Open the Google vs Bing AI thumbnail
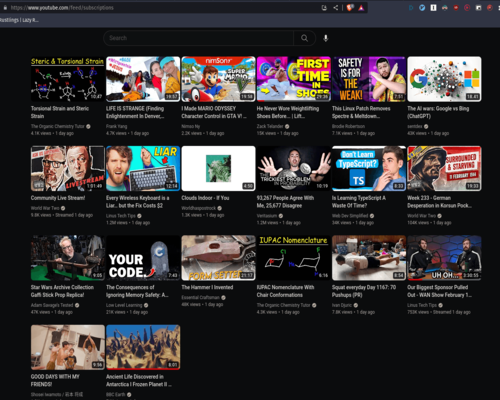This screenshot has width=500, height=400. [x=444, y=79]
